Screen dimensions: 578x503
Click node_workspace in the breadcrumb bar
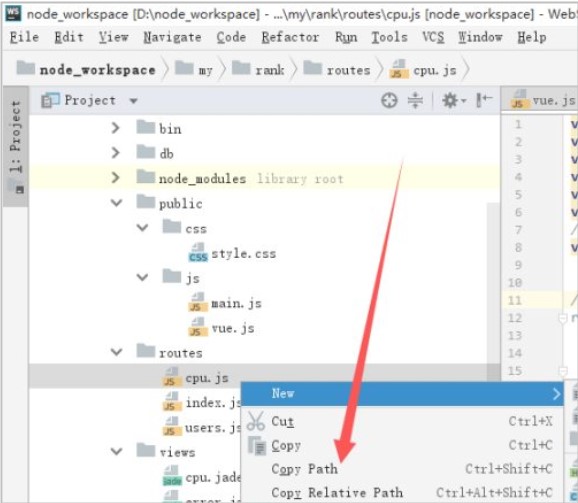[x=86, y=69]
